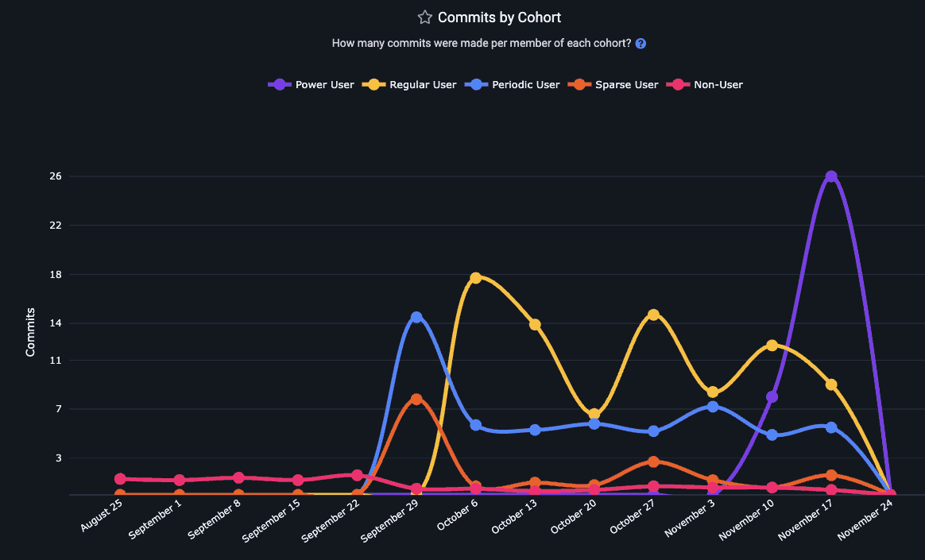Click the Commits y-axis label

coord(31,332)
